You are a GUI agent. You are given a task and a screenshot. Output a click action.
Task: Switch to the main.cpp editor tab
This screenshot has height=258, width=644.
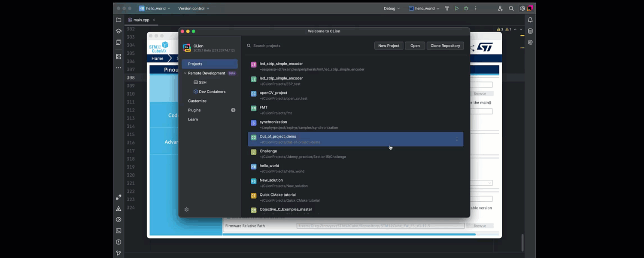tap(141, 20)
